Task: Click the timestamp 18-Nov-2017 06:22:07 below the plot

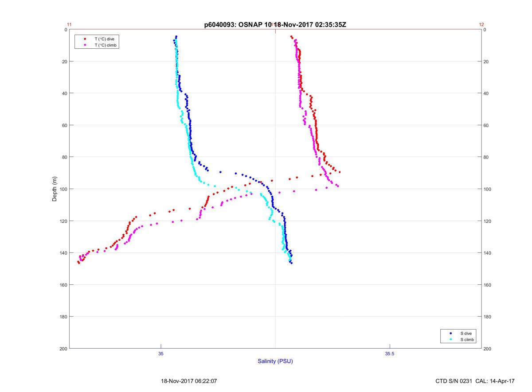Action: 189,380
